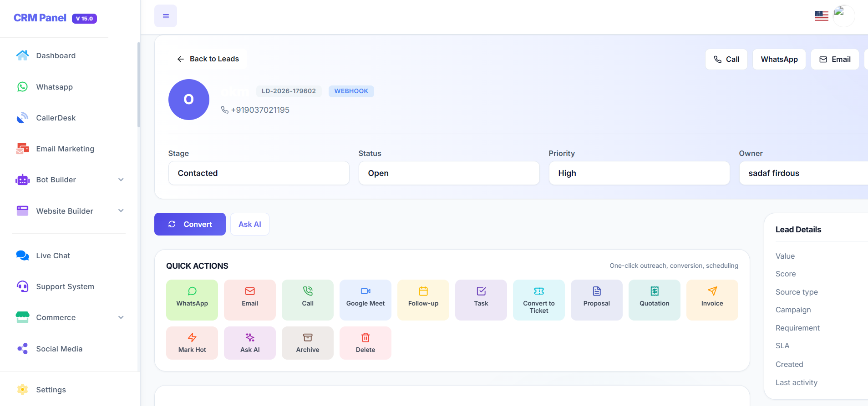Click the CRM Panel logo
This screenshot has height=406, width=868.
(x=40, y=18)
